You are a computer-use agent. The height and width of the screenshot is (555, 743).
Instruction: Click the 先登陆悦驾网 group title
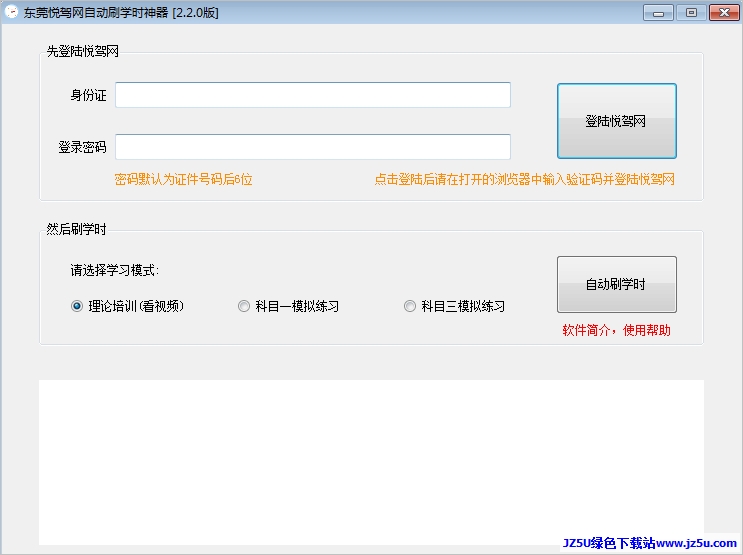click(82, 51)
